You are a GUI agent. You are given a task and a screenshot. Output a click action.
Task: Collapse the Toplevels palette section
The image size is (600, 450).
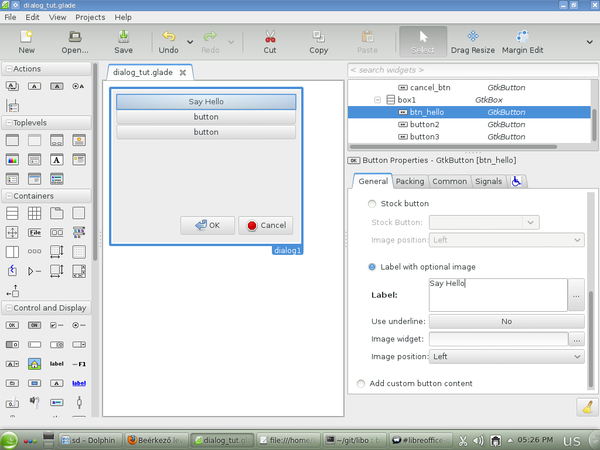pos(9,123)
